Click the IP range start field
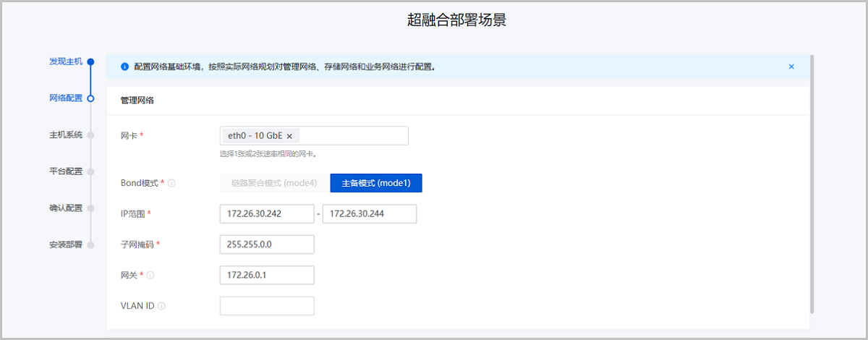868x340 pixels. tap(266, 214)
